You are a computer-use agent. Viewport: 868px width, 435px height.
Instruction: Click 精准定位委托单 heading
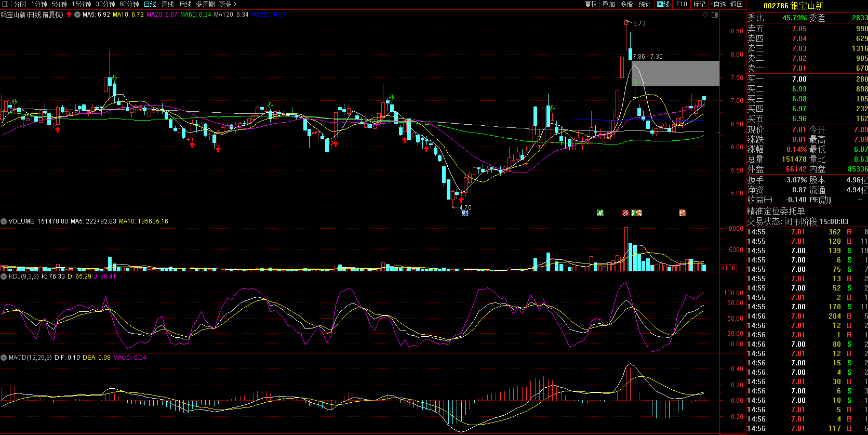tap(776, 211)
